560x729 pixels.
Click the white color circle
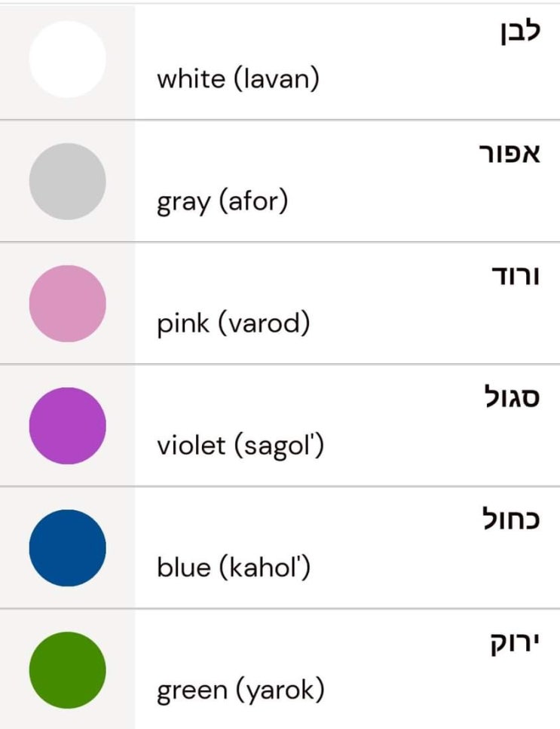click(x=67, y=59)
